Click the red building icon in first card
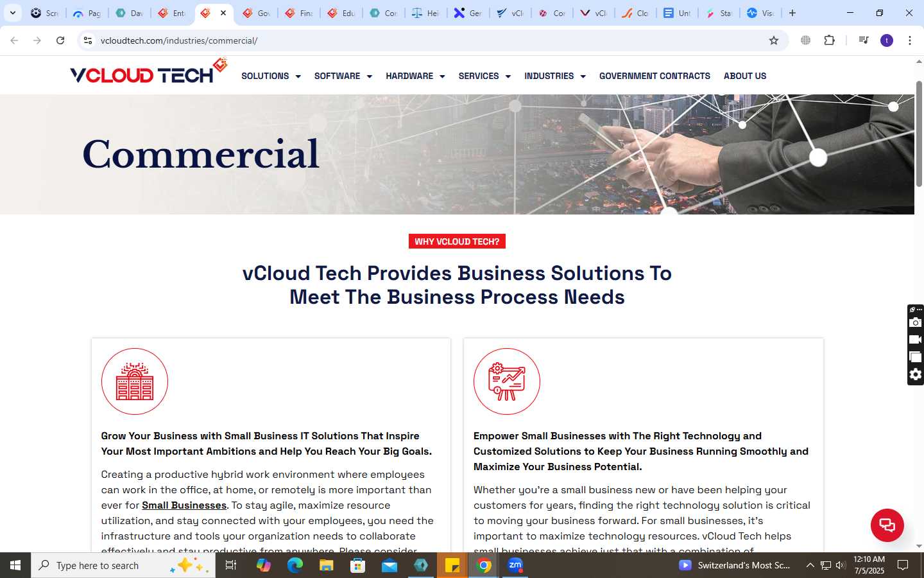The height and width of the screenshot is (578, 924). click(x=135, y=381)
